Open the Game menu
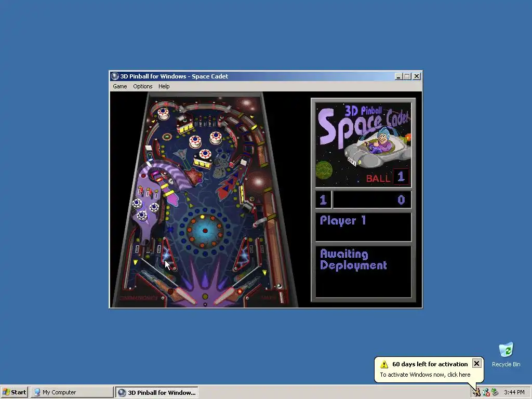The width and height of the screenshot is (532, 399). pos(120,86)
